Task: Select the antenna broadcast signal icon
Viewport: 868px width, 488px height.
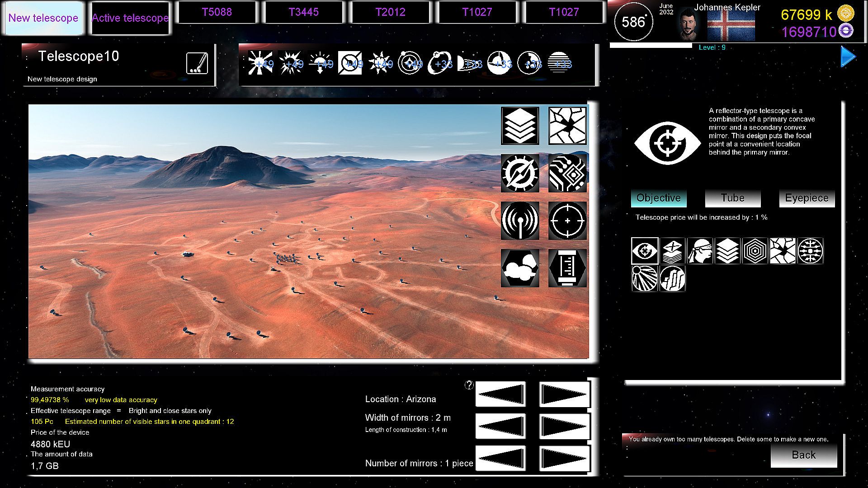Action: 520,221
